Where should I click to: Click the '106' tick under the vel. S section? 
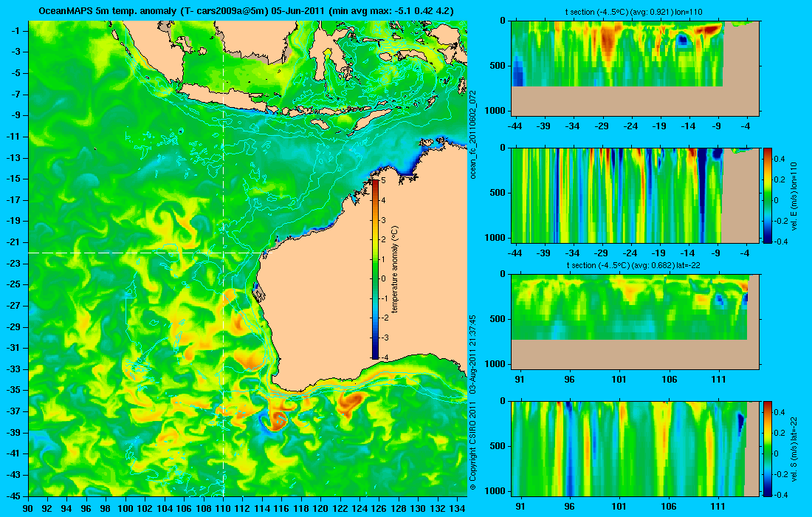(669, 507)
